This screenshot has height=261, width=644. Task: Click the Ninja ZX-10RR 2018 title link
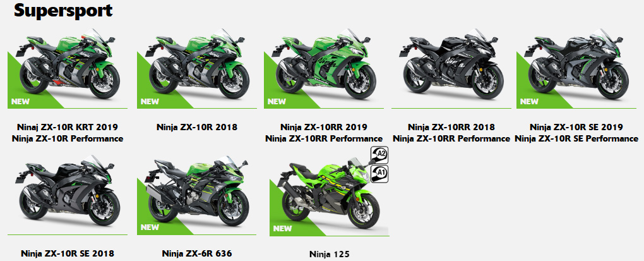tap(451, 127)
